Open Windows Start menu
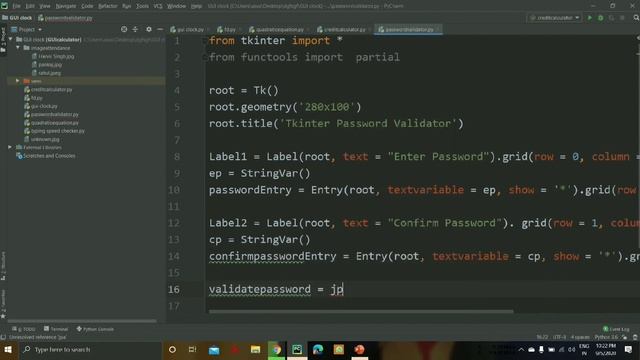This screenshot has height=360, width=640. pyautogui.click(x=8, y=350)
